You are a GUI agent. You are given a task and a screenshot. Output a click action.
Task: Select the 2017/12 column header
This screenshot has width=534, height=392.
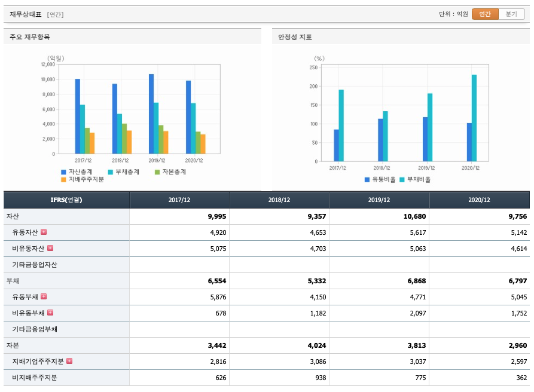[x=179, y=200]
